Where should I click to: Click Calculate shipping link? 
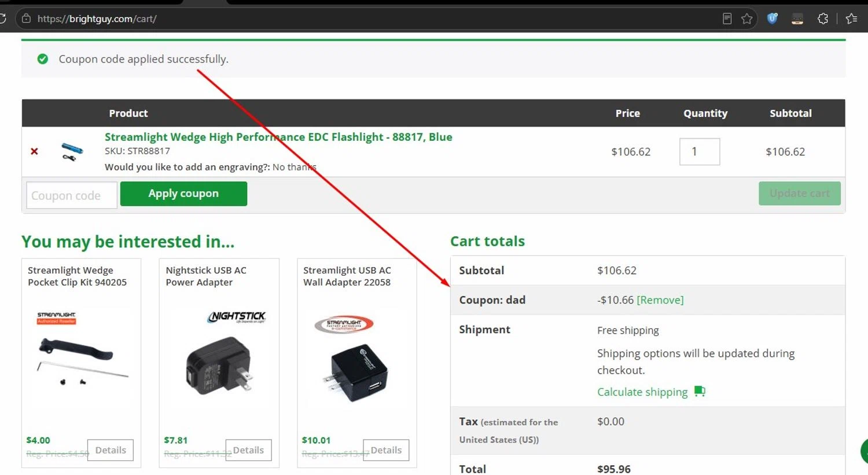(x=642, y=392)
